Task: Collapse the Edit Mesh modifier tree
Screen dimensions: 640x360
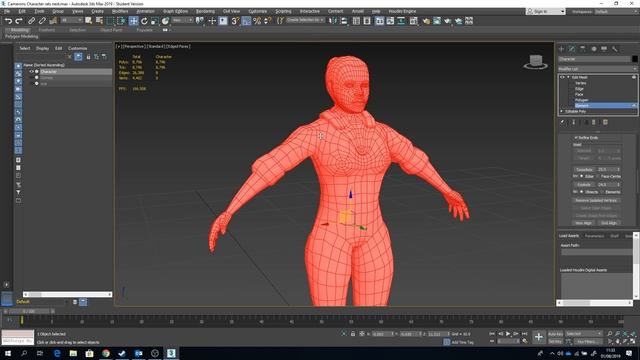Action: coord(568,77)
